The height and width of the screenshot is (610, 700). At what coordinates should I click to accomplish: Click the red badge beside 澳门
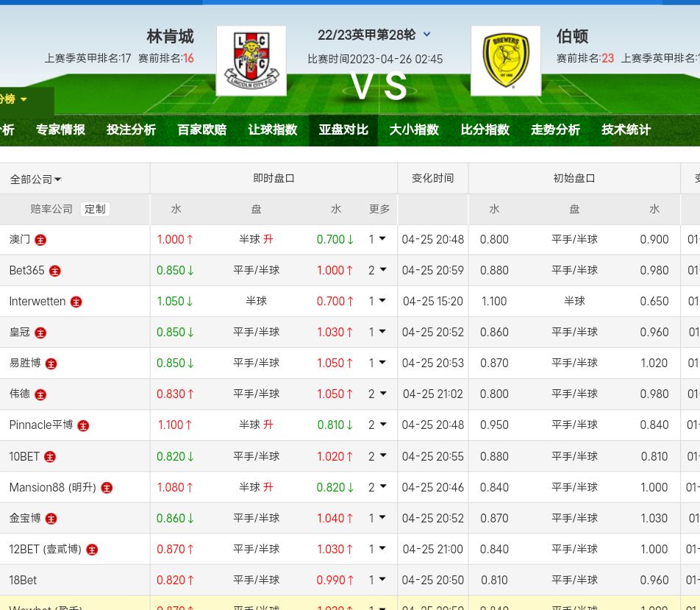[x=40, y=240]
